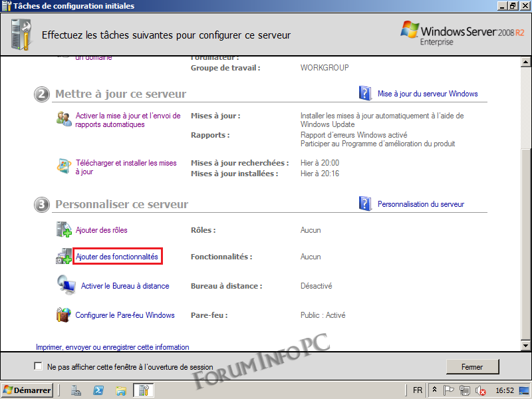This screenshot has height=399, width=532.
Task: Click the 'Mettre à jour ce serveur' heading
Action: pyautogui.click(x=121, y=94)
